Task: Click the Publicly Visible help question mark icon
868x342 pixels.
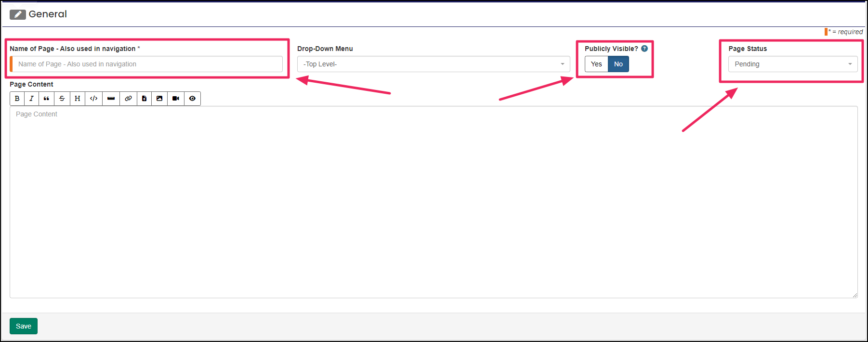Action: pyautogui.click(x=644, y=49)
